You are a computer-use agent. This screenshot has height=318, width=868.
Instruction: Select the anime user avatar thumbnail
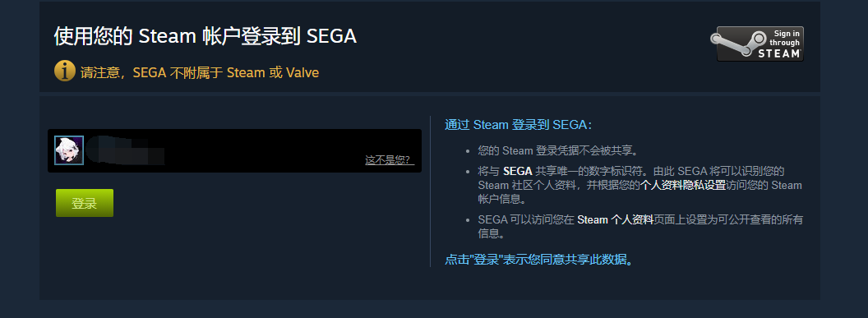pos(69,150)
